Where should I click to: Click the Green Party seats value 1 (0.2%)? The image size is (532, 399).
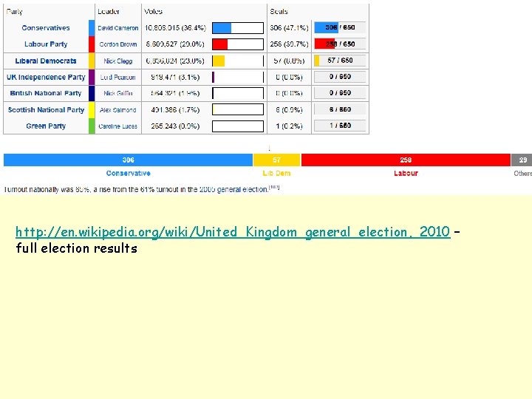point(289,126)
